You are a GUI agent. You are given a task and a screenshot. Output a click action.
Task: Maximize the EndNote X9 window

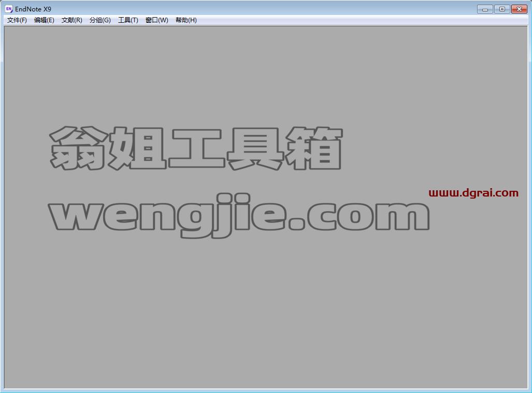coord(502,9)
